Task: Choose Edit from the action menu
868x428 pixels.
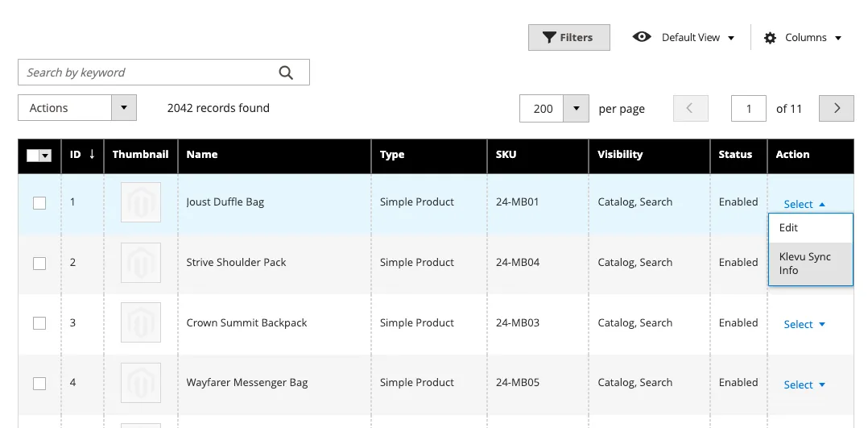Action: pos(810,228)
